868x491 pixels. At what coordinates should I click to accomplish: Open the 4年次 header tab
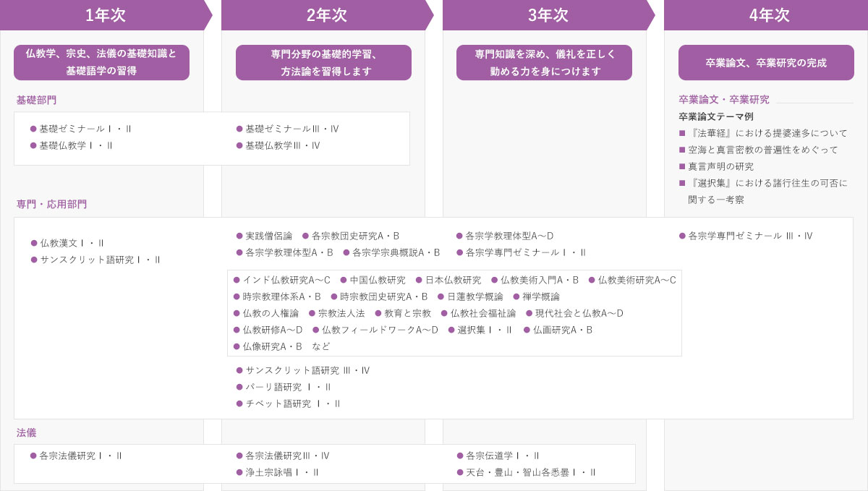click(769, 15)
